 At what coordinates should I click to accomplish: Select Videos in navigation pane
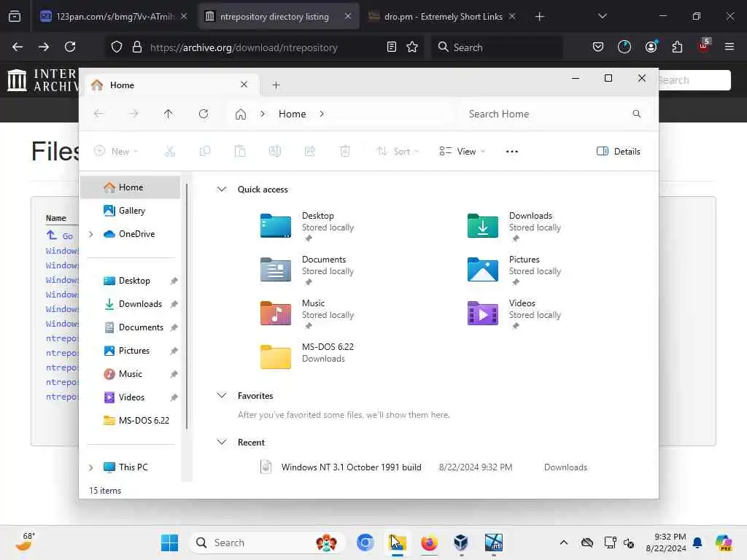(131, 397)
